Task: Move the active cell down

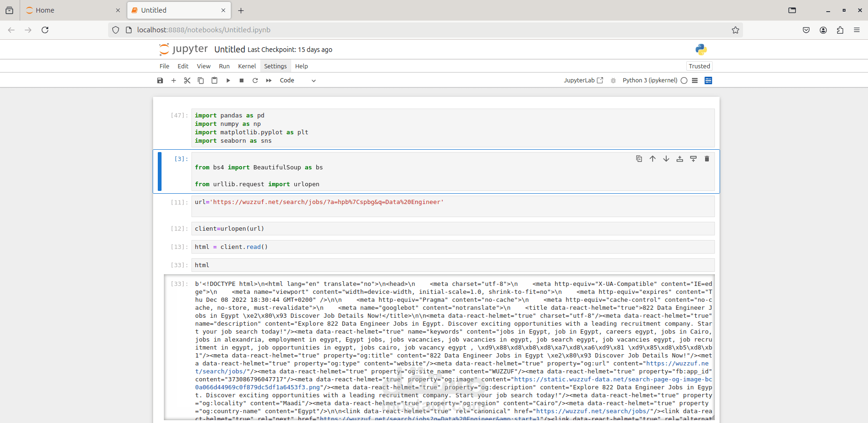Action: [666, 159]
